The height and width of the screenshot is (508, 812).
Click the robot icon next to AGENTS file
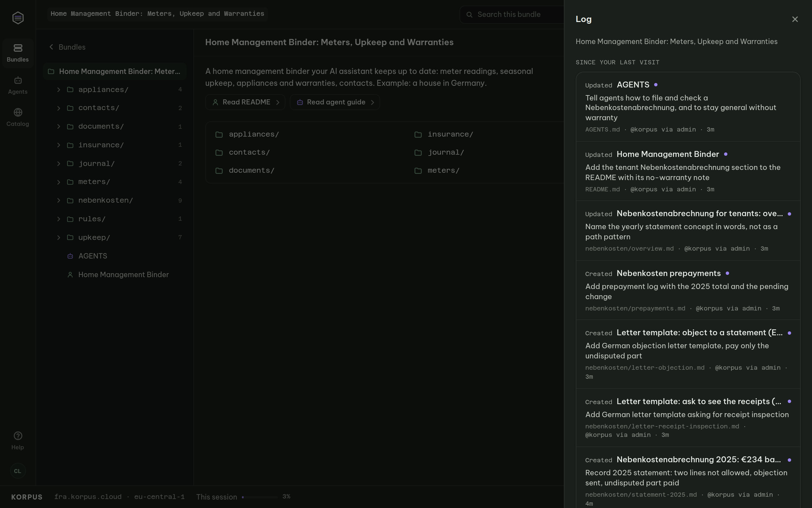click(70, 256)
